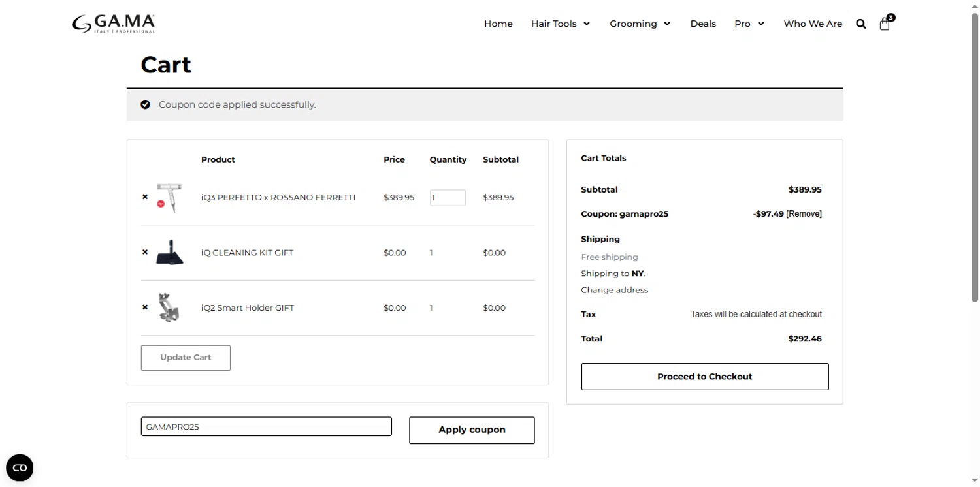
Task: Open the iQ CLEANING KIT GIFT link
Action: [248, 253]
